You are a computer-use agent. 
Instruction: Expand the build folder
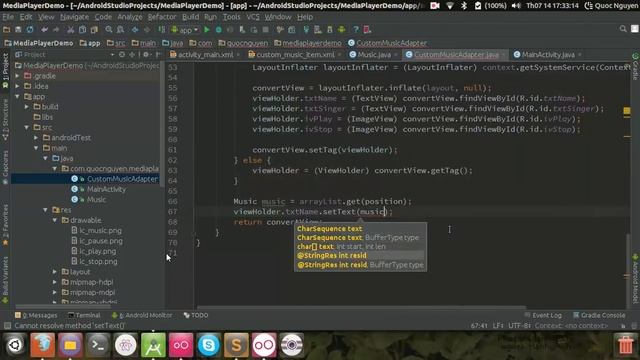click(x=27, y=107)
